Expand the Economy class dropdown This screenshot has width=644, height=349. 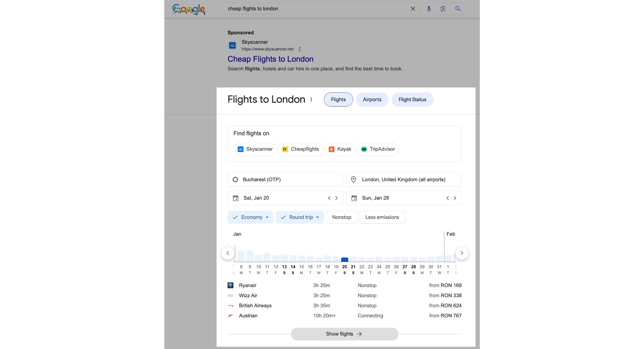pyautogui.click(x=250, y=217)
